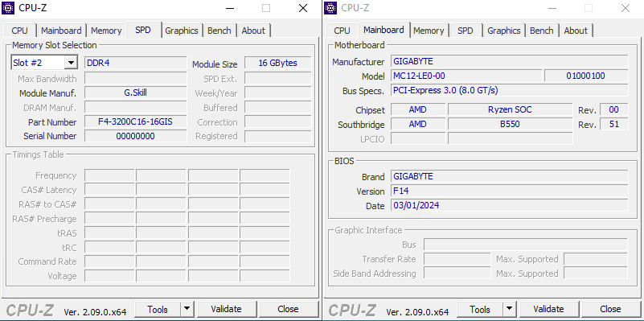Minimize the right CPU-Z window
The height and width of the screenshot is (321, 644).
tap(552, 8)
